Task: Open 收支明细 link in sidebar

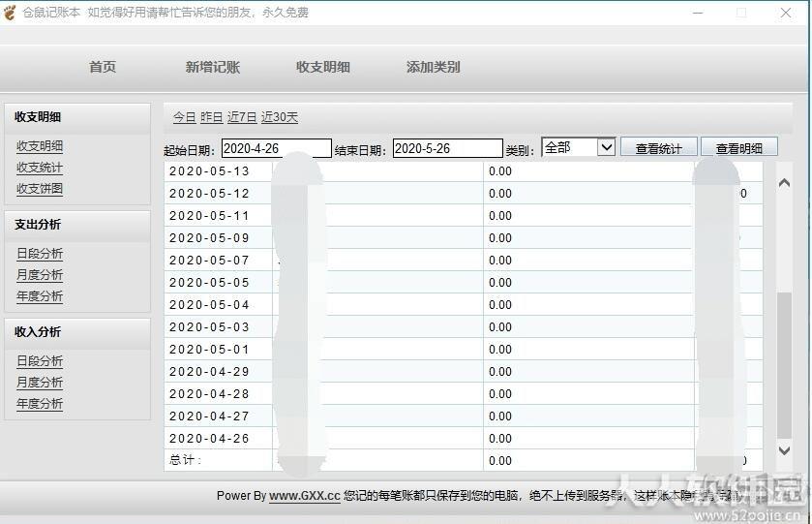Action: [40, 146]
